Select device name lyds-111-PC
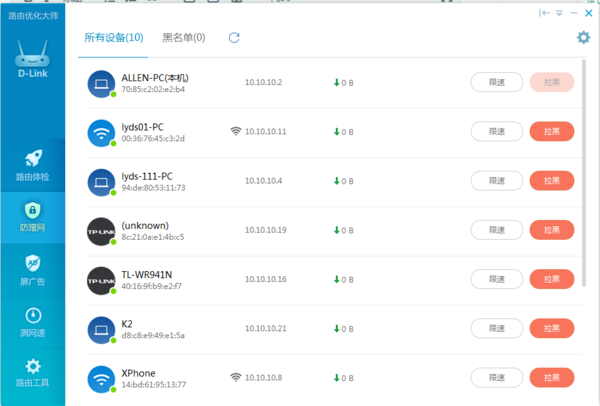Image resolution: width=600 pixels, height=406 pixels. (x=147, y=176)
